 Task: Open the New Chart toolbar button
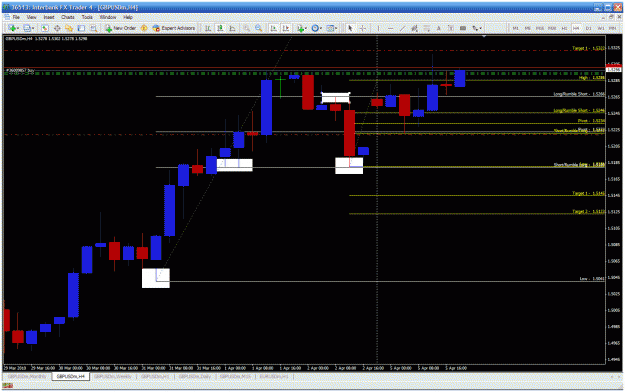click(x=14, y=28)
